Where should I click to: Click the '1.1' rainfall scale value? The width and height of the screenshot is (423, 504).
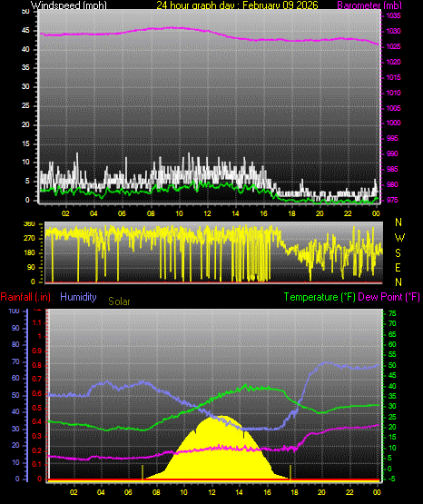[37, 322]
